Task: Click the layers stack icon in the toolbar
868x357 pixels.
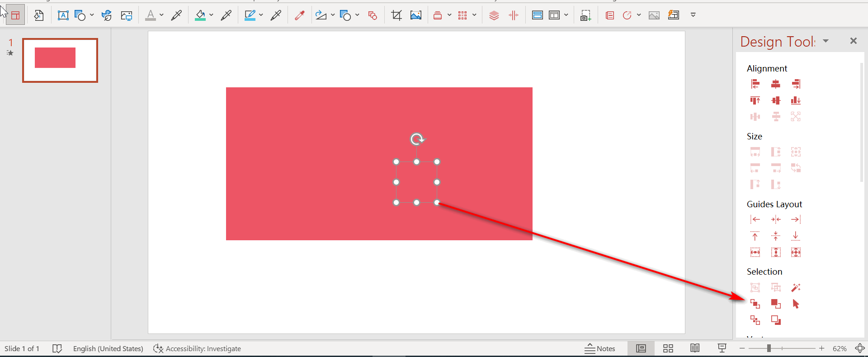Action: [x=494, y=15]
